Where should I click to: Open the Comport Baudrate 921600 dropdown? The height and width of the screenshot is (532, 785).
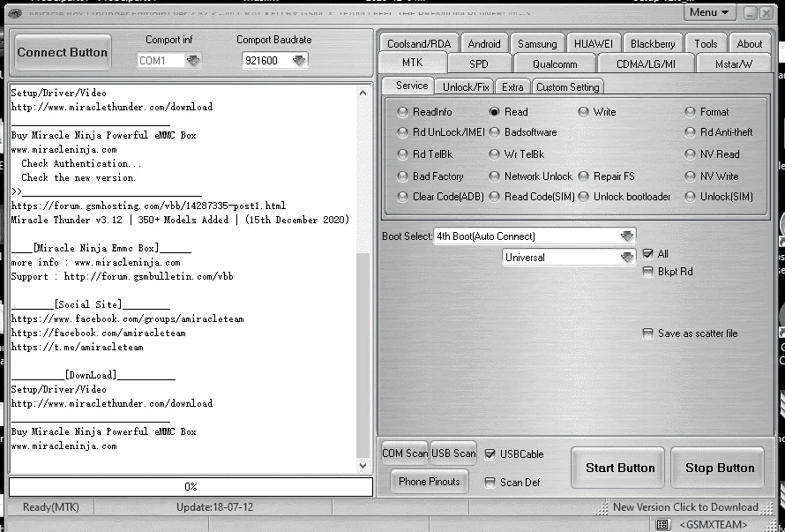point(299,61)
